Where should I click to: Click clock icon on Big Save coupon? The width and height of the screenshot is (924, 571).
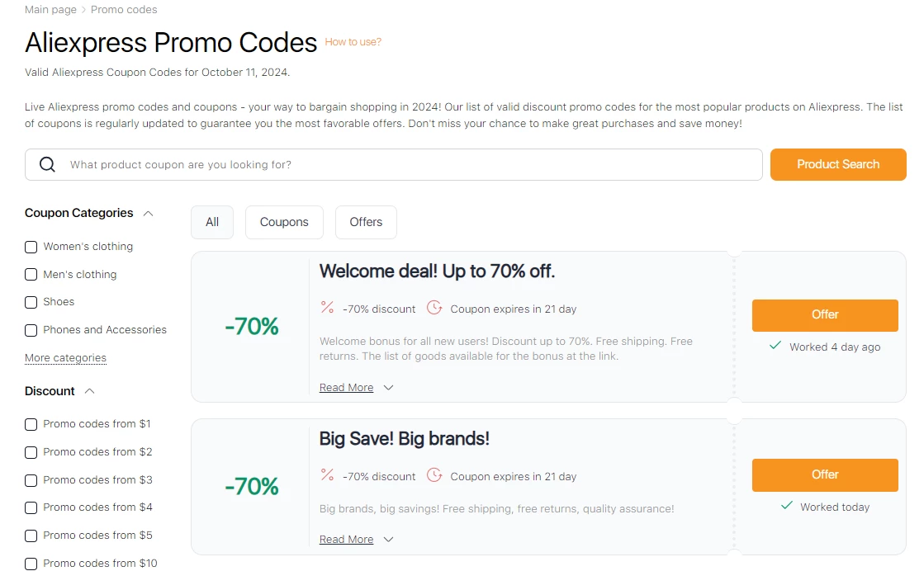coord(434,475)
